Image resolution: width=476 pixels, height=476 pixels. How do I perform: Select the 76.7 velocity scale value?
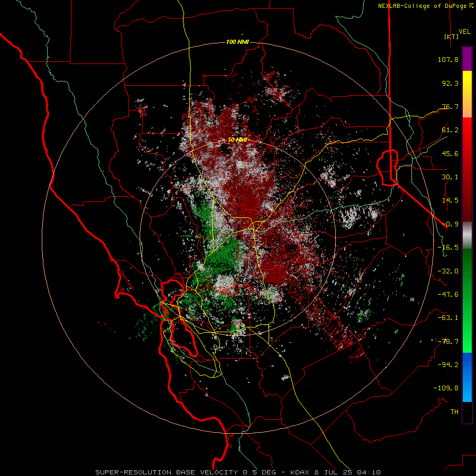coord(450,106)
